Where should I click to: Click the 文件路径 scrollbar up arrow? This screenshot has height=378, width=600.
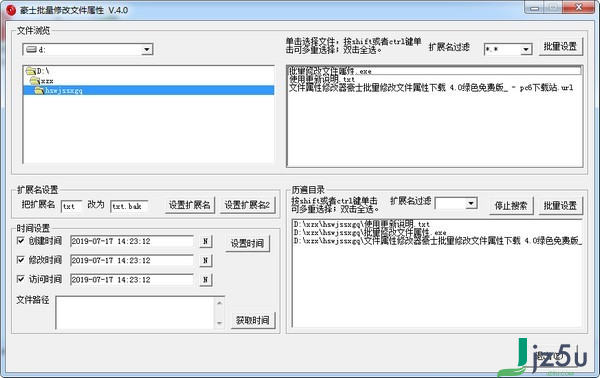pos(220,303)
